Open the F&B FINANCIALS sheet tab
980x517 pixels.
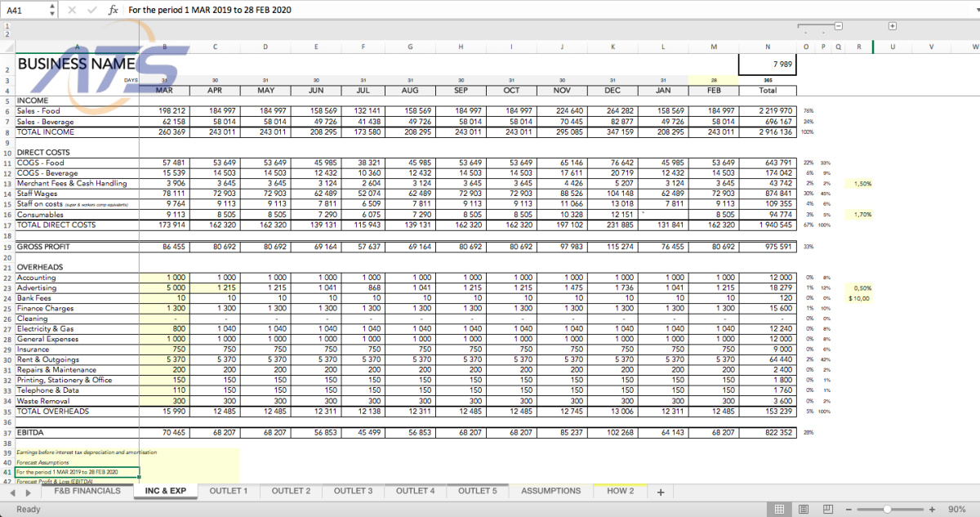click(87, 491)
